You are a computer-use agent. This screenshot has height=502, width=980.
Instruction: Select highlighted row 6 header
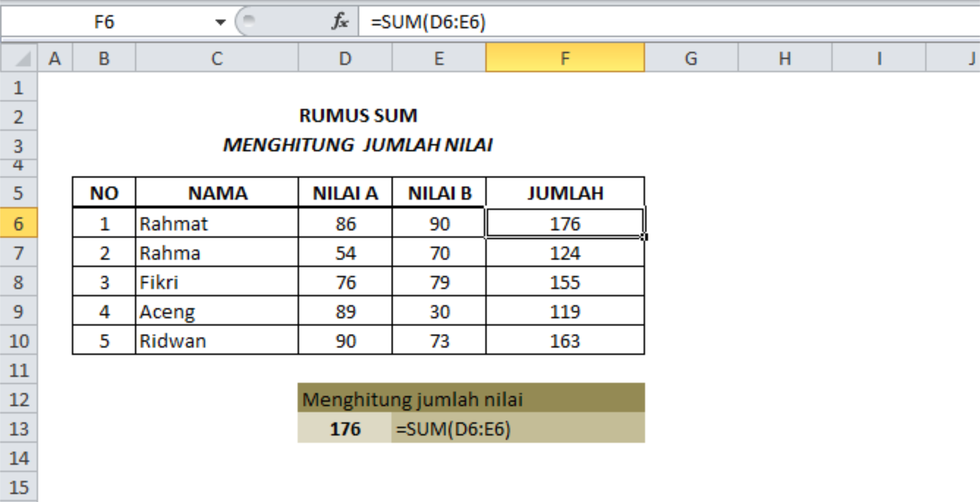pos(19,223)
